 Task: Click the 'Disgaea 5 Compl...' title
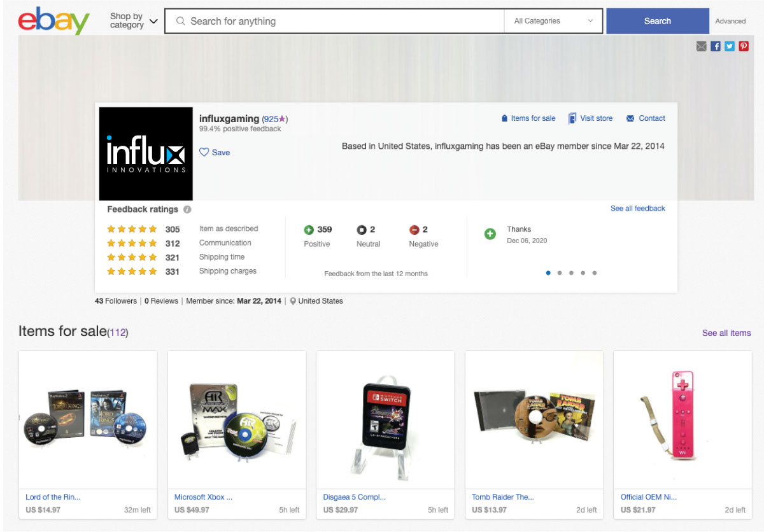tap(355, 497)
